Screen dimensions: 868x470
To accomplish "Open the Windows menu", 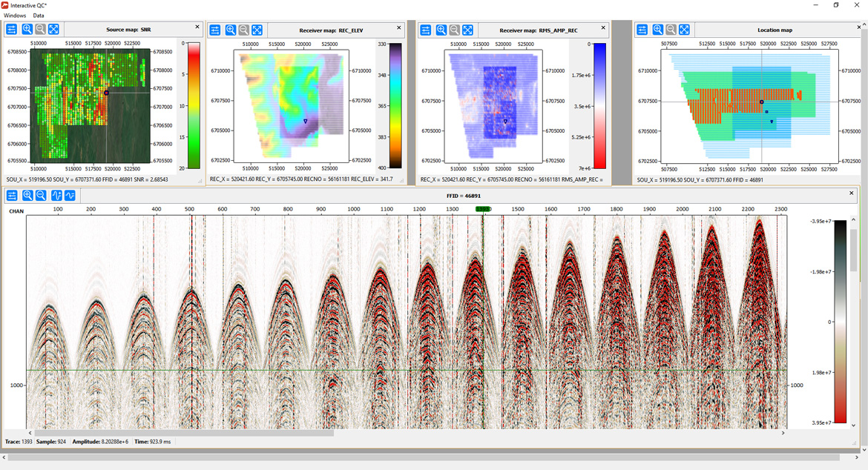I will [x=15, y=16].
